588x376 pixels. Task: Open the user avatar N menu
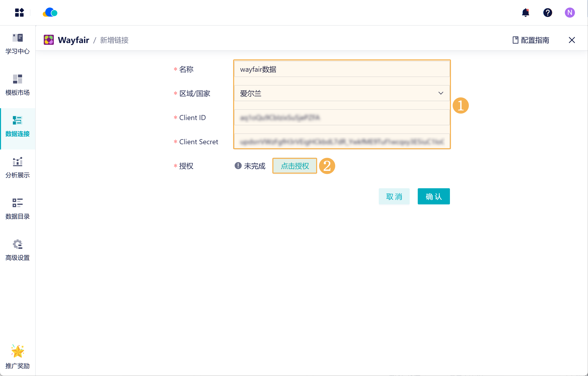click(x=570, y=12)
